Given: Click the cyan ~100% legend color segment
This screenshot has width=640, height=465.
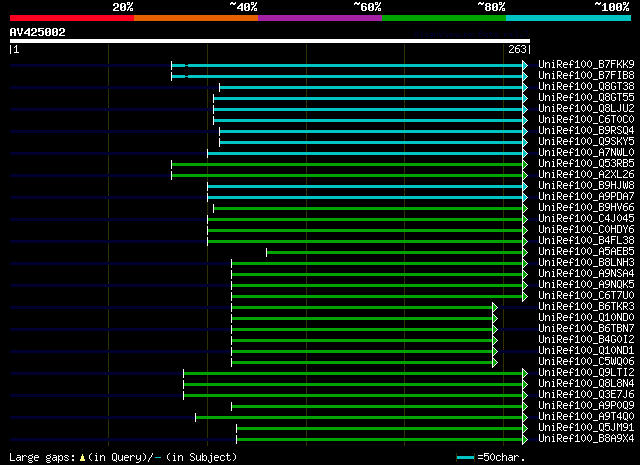Looking at the screenshot, I should (568, 18).
